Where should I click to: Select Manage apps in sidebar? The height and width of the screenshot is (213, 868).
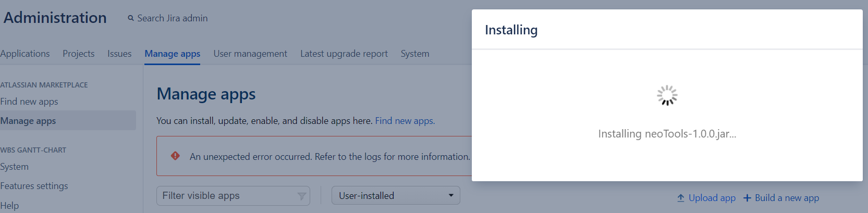(68, 120)
